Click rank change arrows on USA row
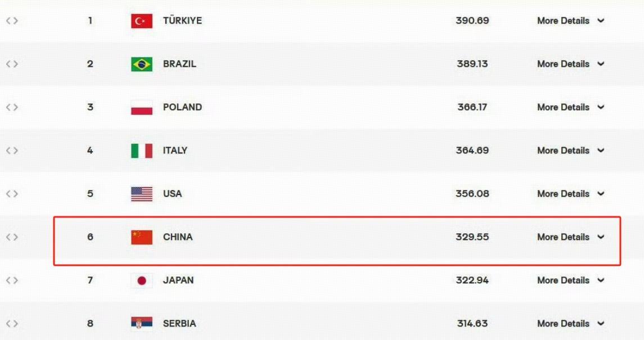The image size is (644, 340). click(12, 194)
